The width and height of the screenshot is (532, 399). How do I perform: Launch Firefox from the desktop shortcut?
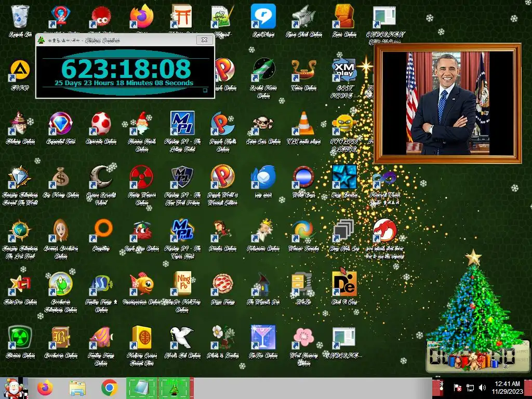click(x=142, y=16)
